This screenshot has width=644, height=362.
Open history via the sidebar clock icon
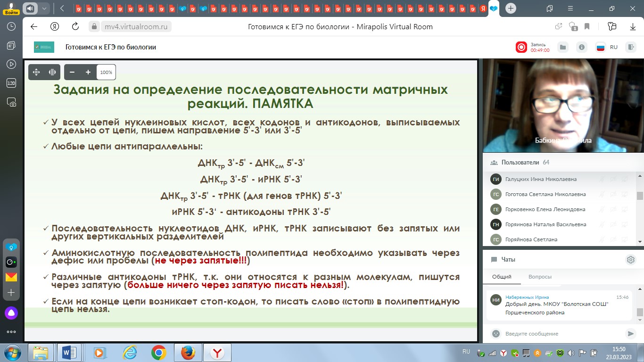[11, 27]
